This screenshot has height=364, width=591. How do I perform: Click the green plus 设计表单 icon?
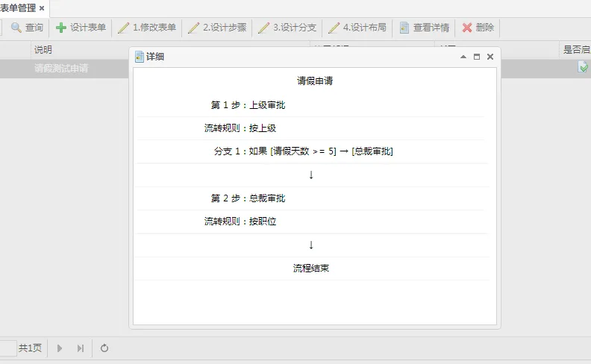[61, 28]
